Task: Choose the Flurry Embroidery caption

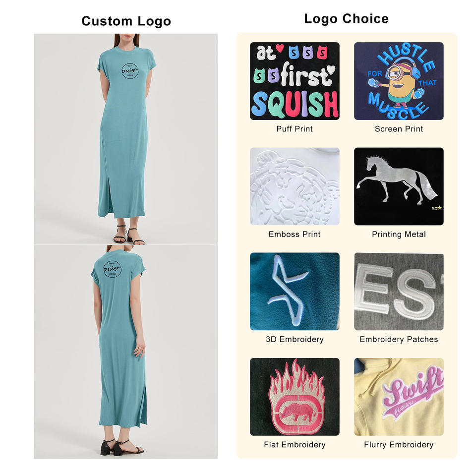Action: [x=399, y=445]
